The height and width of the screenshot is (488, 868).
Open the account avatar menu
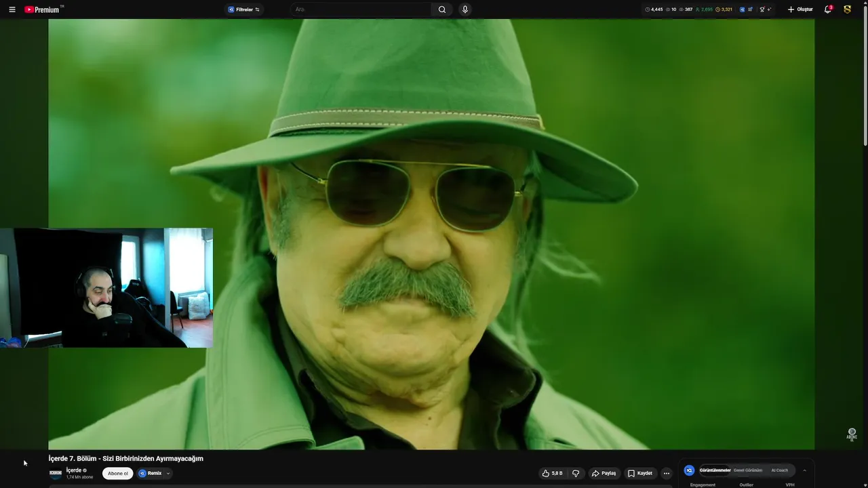[847, 9]
